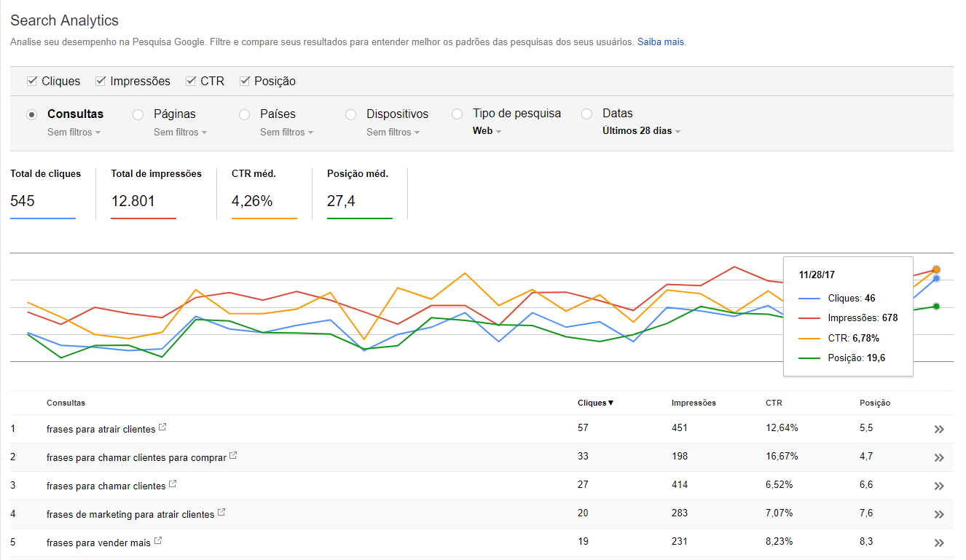Open external link icon beside "frases de marketing para atrair clientes"

click(x=221, y=513)
